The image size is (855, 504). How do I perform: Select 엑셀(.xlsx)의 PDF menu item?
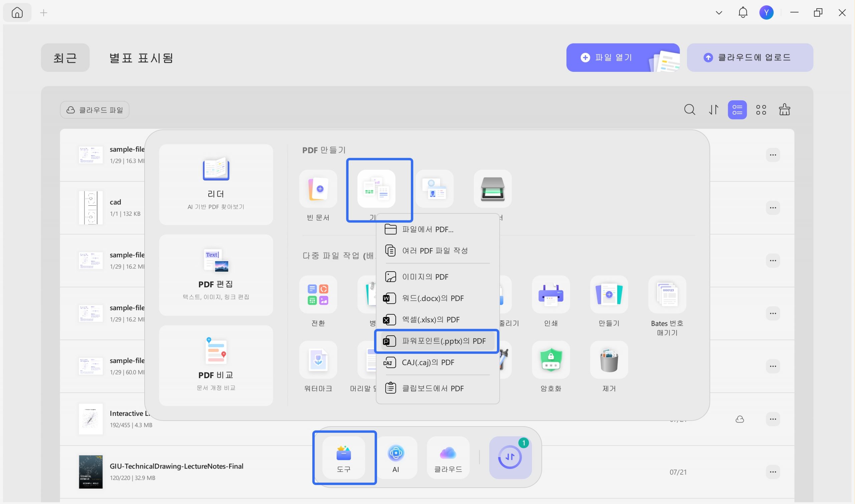438,320
